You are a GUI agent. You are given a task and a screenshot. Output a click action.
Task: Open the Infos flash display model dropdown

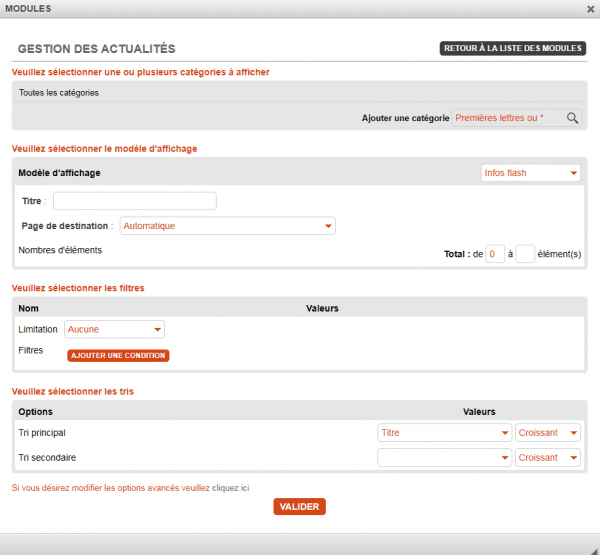click(531, 173)
